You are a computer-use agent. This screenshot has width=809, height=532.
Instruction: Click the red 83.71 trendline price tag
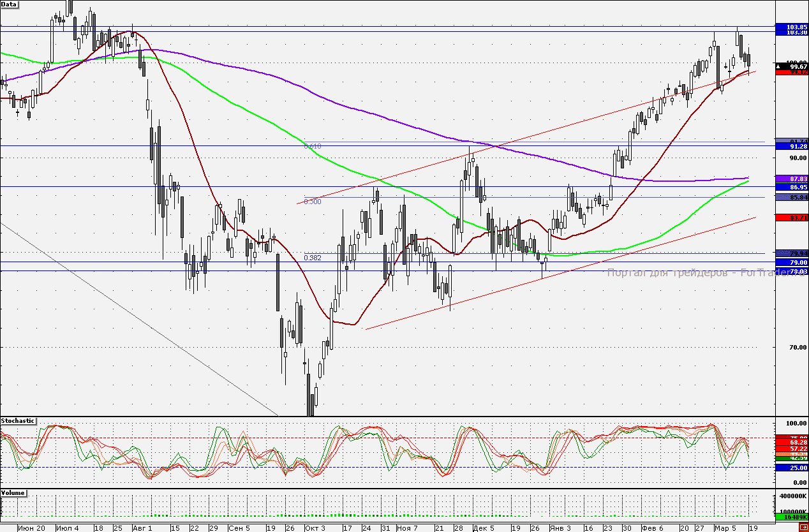792,218
